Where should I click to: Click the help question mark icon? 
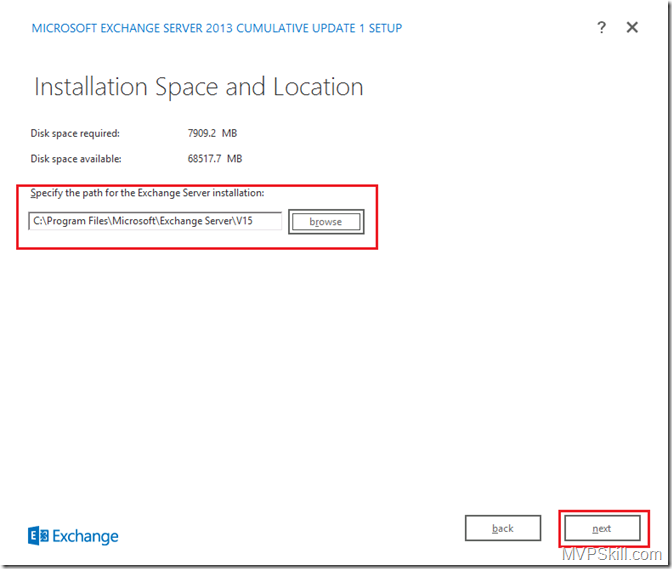click(601, 28)
